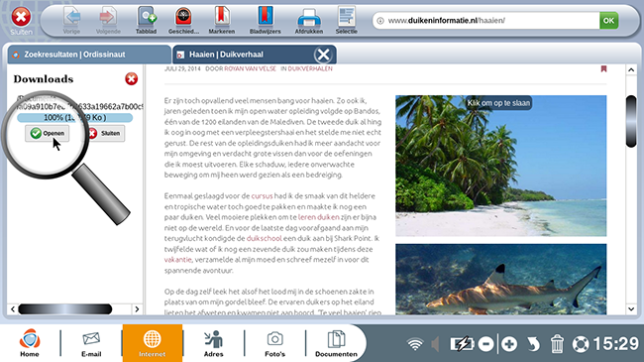This screenshot has width=644, height=362.
Task: Click the zoom-out minus icon in status bar
Action: [485, 344]
